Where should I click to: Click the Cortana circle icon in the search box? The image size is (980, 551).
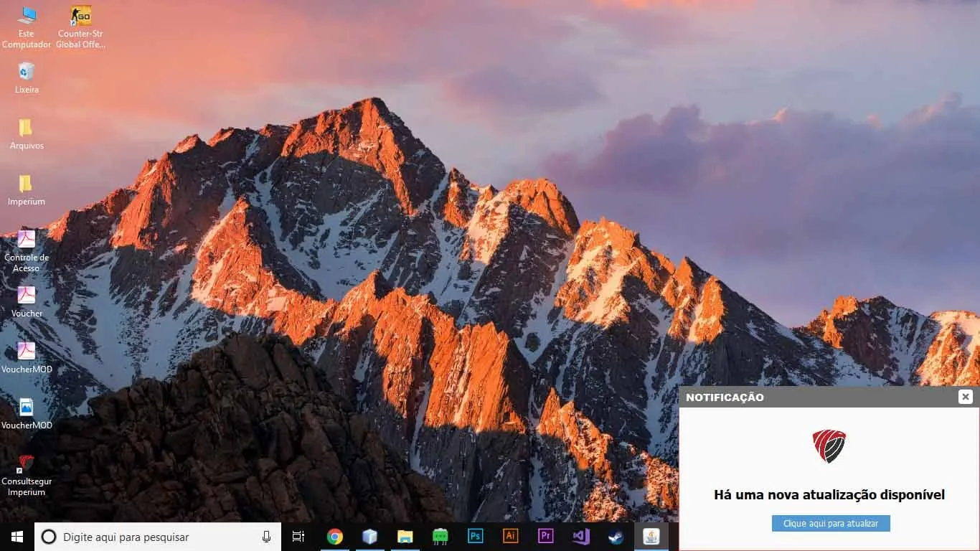49,537
